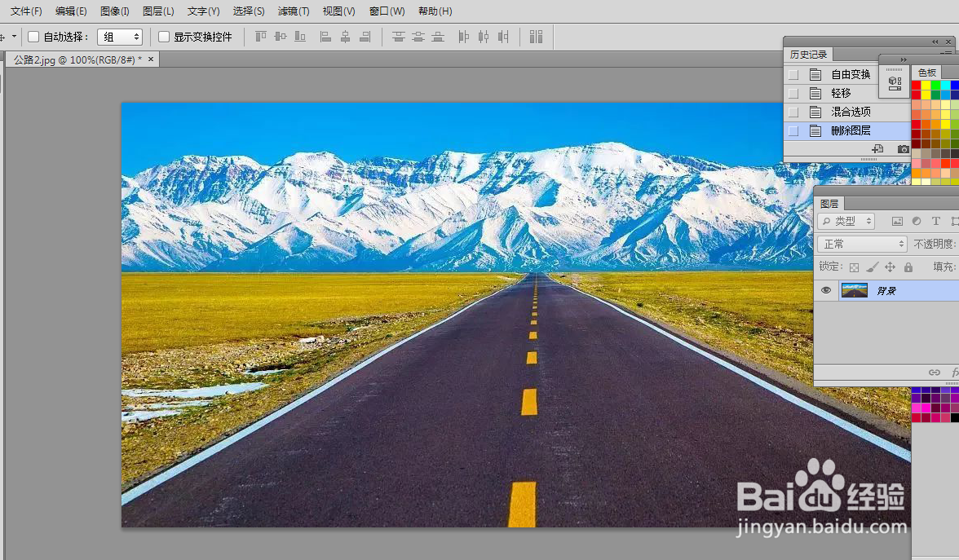
Task: Open the collapsed 3D properties panel icon
Action: [x=895, y=83]
